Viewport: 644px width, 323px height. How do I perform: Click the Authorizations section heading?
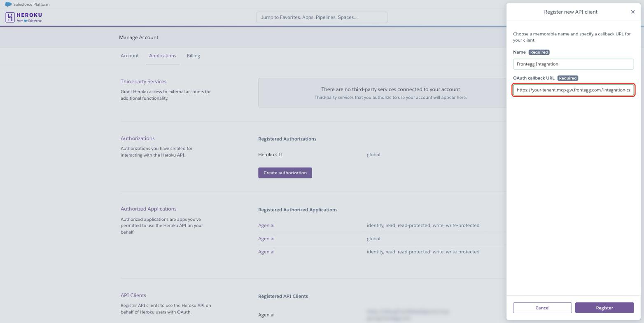pos(138,138)
